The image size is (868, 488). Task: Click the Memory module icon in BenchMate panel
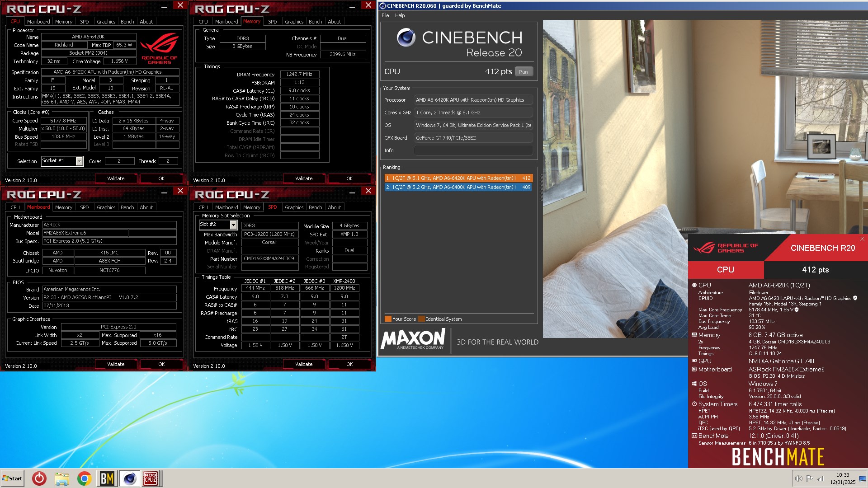[694, 335]
